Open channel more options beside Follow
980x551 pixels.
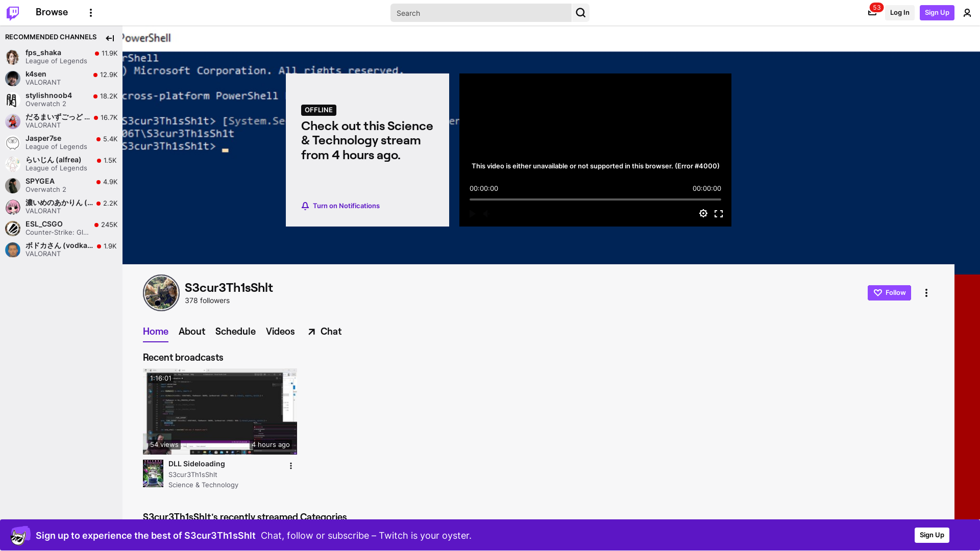926,293
